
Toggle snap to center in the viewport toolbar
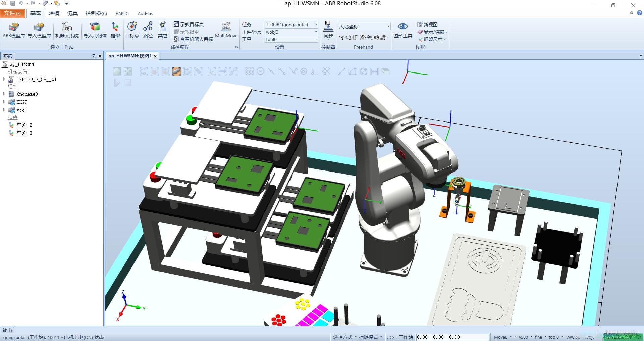coord(260,71)
